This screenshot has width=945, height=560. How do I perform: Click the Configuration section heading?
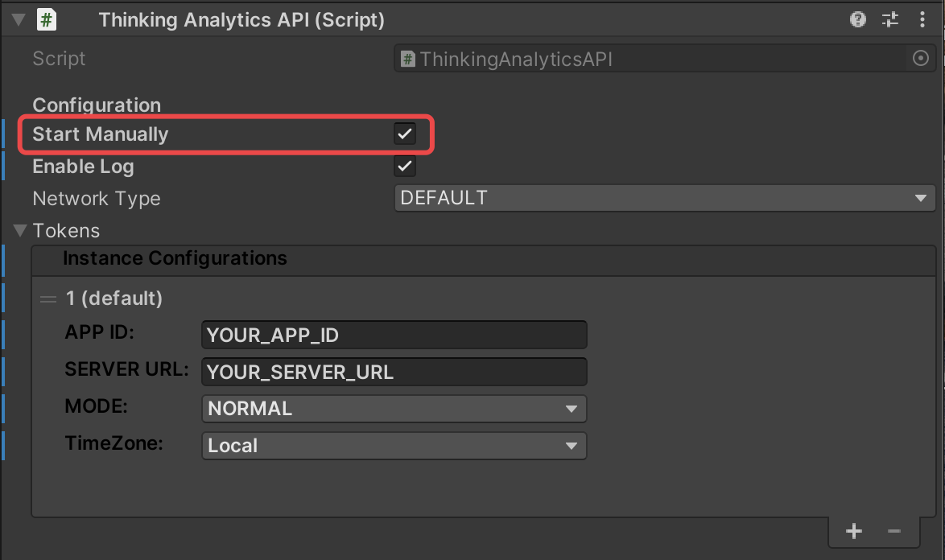[97, 105]
